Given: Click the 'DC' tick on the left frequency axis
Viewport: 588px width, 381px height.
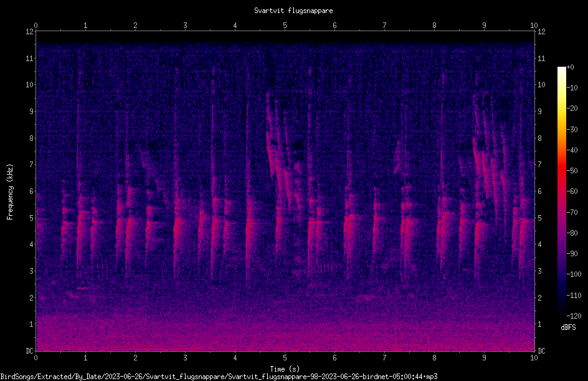Looking at the screenshot, I should [29, 351].
